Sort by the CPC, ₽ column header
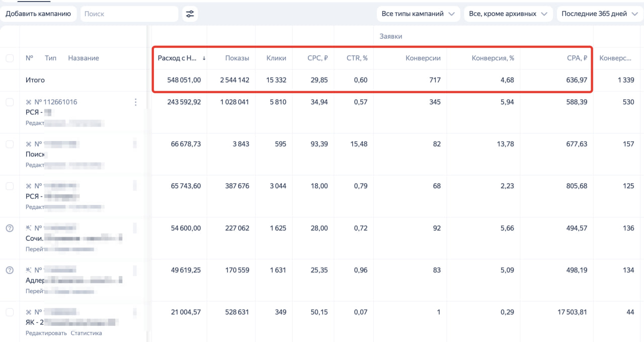The height and width of the screenshot is (342, 644). click(317, 58)
